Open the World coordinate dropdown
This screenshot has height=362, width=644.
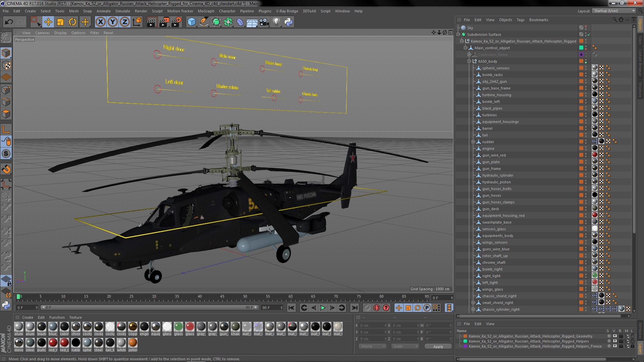(373, 346)
